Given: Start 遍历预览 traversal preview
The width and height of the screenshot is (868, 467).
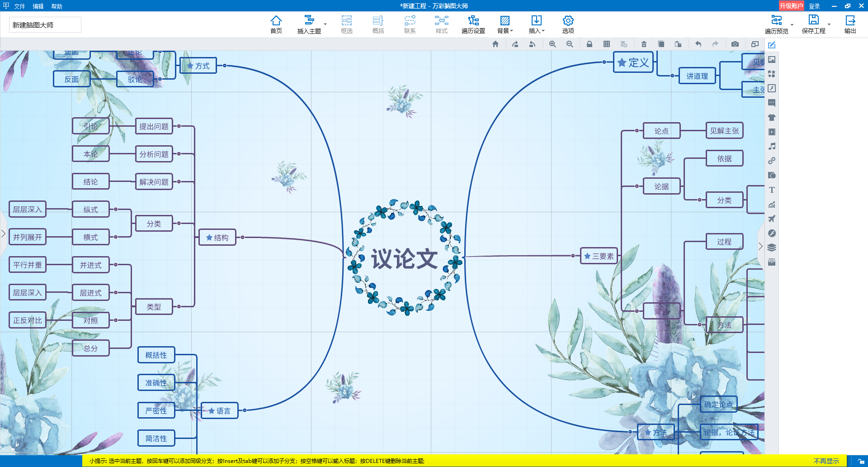Looking at the screenshot, I should (777, 24).
